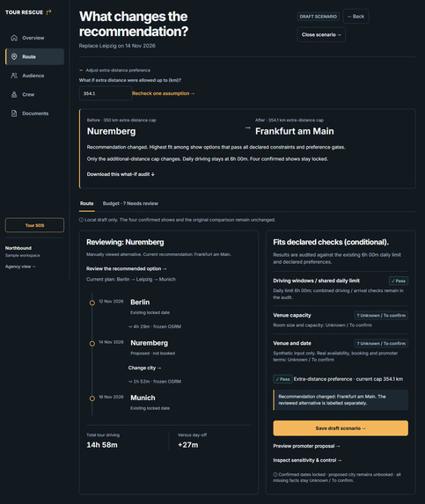425x504 pixels.
Task: Switch to Budget Needs review tab
Action: tap(130, 203)
